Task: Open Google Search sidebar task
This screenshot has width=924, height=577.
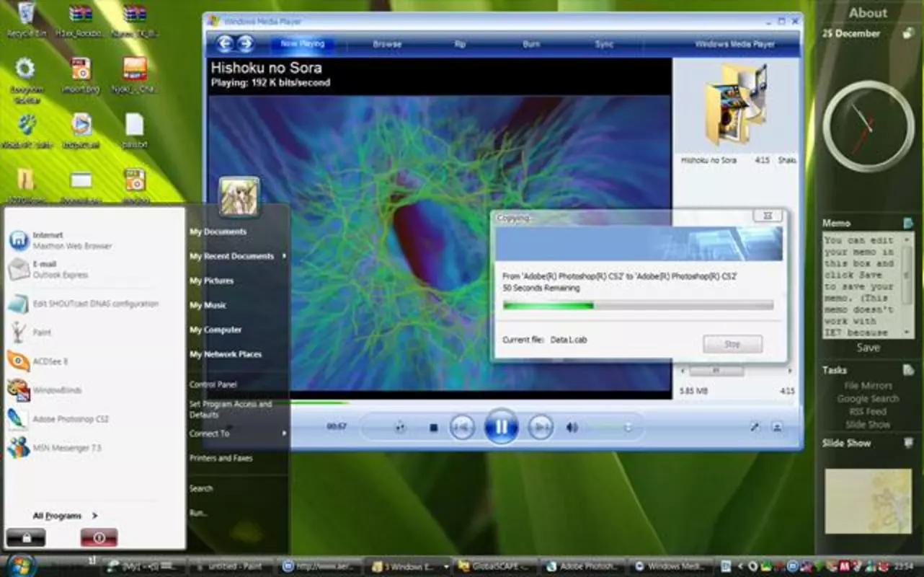Action: click(868, 399)
